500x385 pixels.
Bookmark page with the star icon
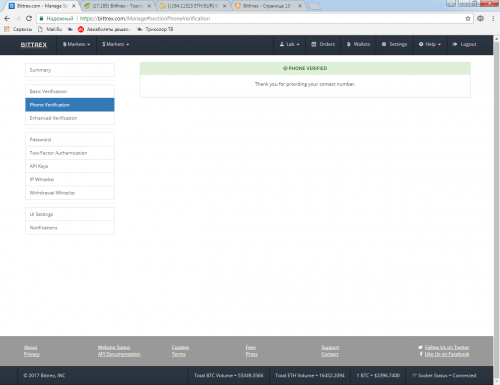(468, 19)
